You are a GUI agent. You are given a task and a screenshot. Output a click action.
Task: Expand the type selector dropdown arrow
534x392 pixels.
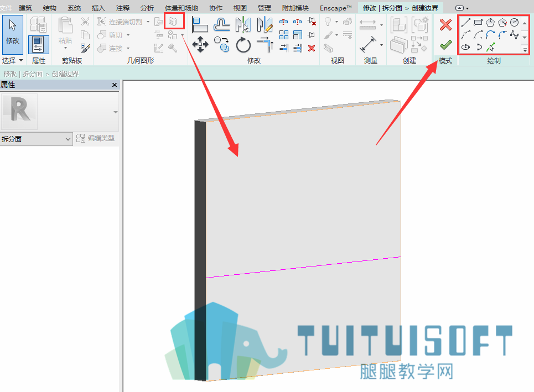coord(116,112)
